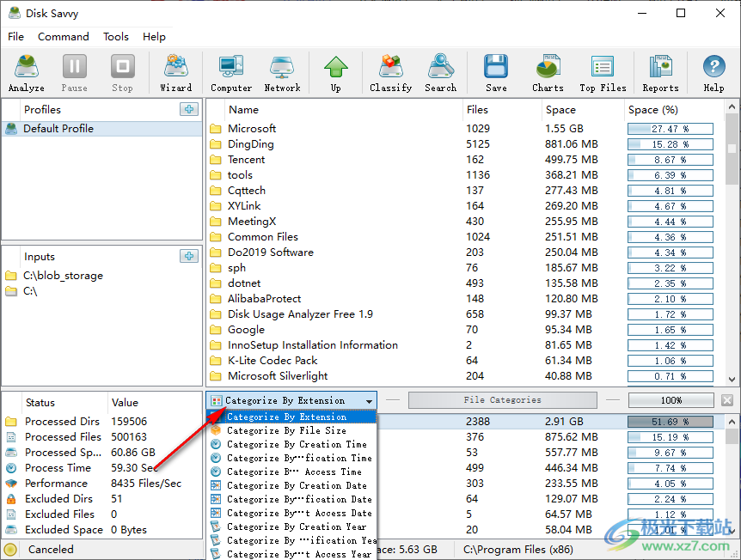
Task: Click the Excluded Dirs status row
Action: 102,499
